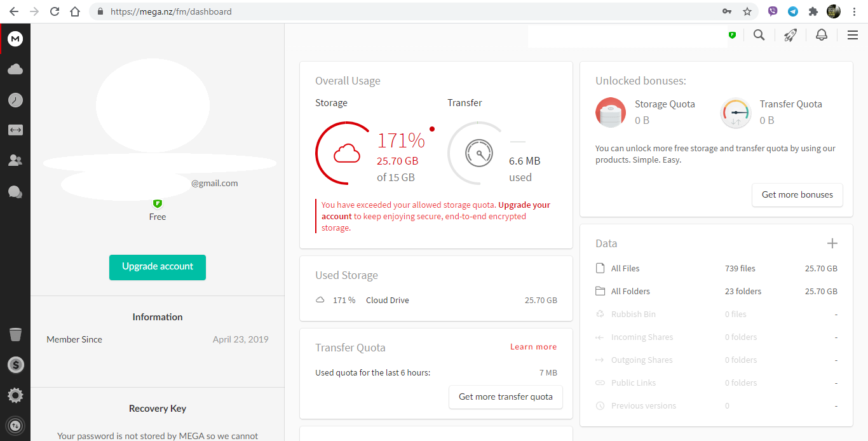The height and width of the screenshot is (441, 868).
Task: Click the Free plan shield under profile
Action: coord(158,203)
